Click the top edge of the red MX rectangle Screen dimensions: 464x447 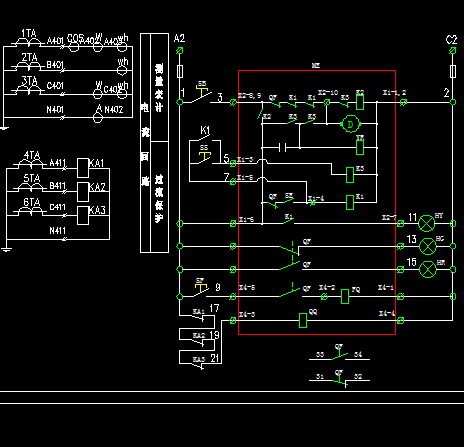click(x=317, y=71)
